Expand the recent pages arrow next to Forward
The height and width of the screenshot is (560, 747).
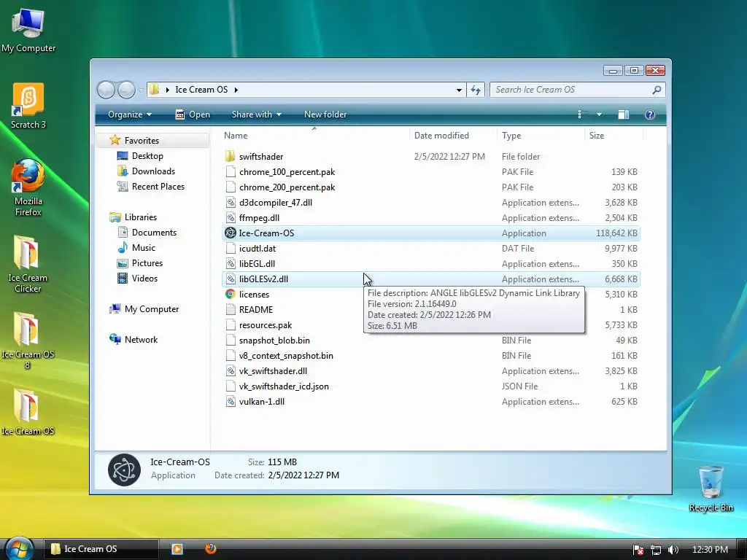tap(141, 90)
